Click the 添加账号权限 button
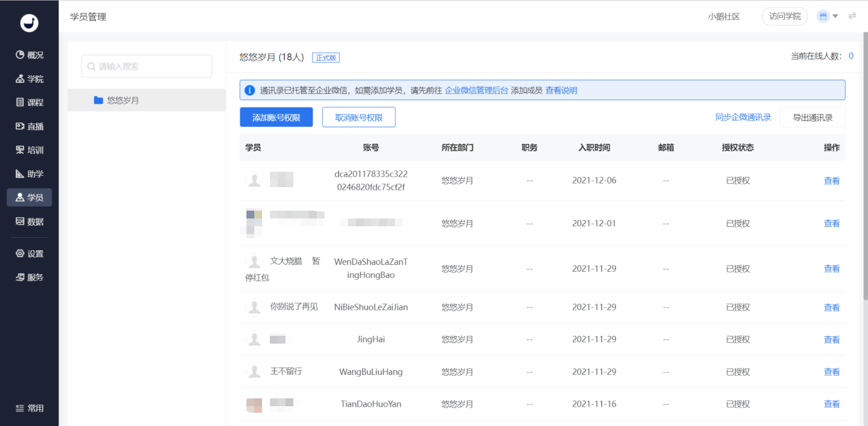The image size is (868, 426). coord(276,117)
